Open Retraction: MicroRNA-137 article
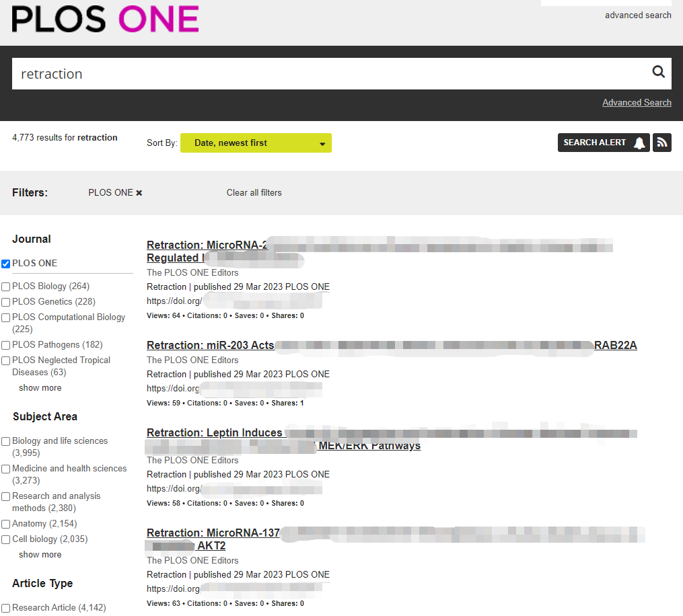This screenshot has width=683, height=616. click(213, 533)
